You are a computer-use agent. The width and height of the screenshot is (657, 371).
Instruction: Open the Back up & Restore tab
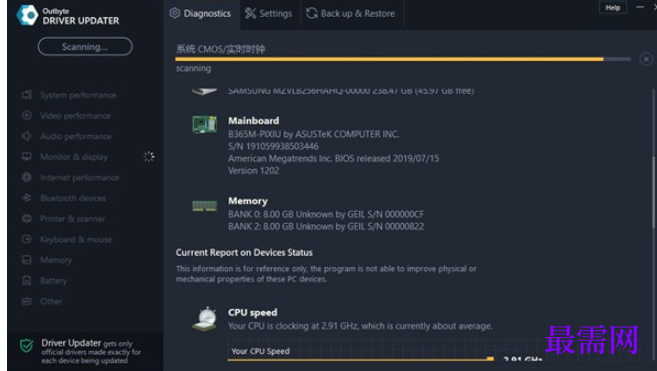350,13
